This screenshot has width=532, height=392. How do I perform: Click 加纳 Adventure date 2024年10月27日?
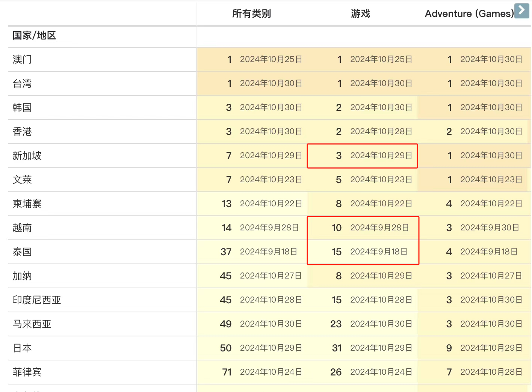click(x=491, y=276)
